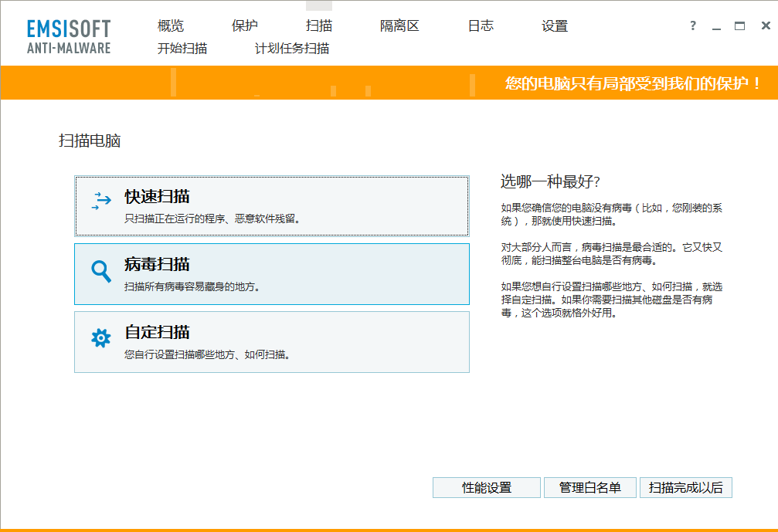Open the 设置 tab

[555, 26]
